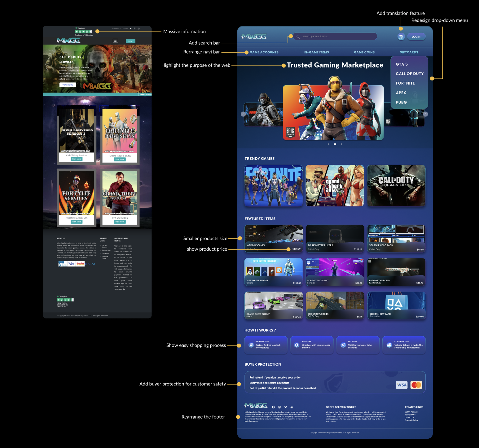Select CALL OF DUTY from the dropdown menu
The width and height of the screenshot is (479, 448).
coord(410,74)
